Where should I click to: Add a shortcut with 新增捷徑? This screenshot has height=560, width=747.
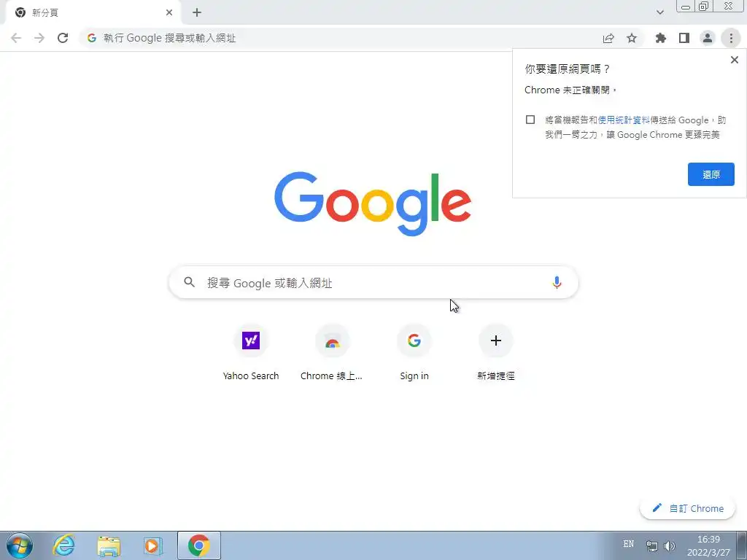[x=495, y=352]
